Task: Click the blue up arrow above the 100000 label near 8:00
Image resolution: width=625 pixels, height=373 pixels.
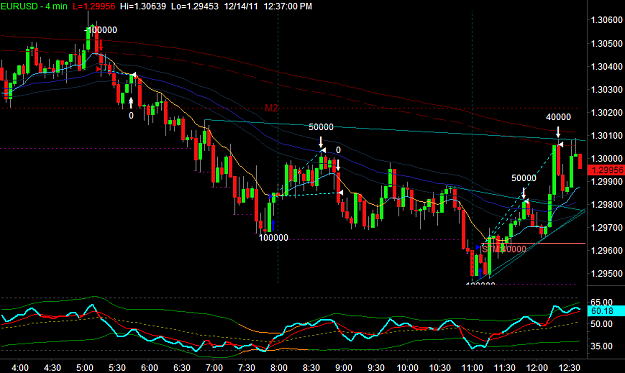Action: [x=273, y=225]
